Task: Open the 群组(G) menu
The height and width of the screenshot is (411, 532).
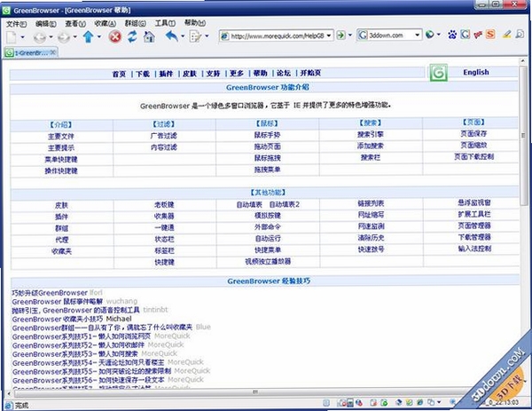Action: coord(135,23)
